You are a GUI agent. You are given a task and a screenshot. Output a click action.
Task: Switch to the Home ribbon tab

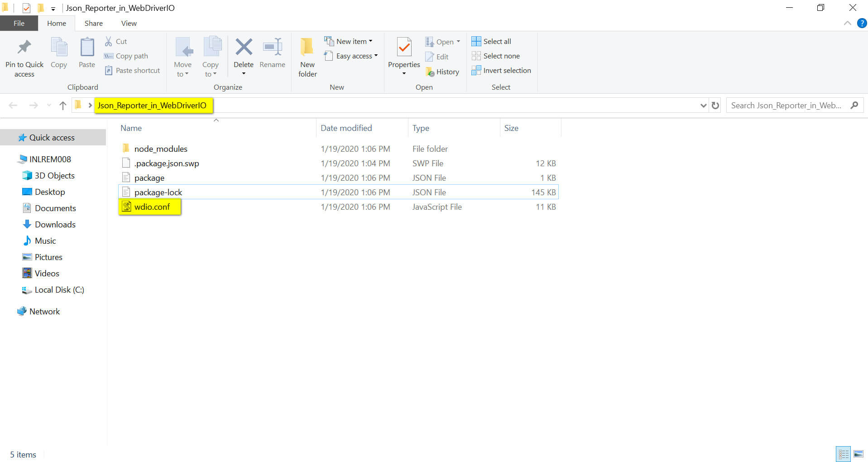[x=57, y=23]
